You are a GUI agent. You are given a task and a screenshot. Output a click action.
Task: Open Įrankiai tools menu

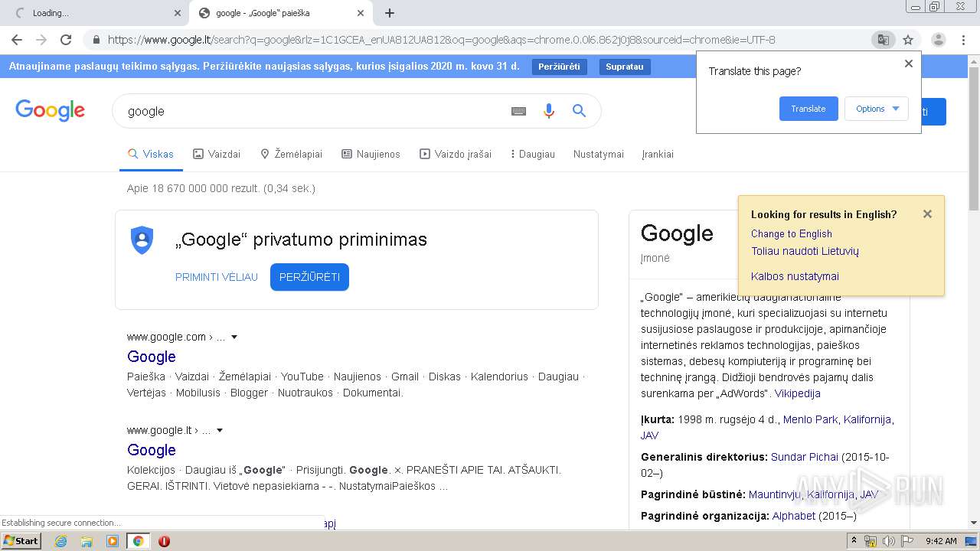point(658,154)
